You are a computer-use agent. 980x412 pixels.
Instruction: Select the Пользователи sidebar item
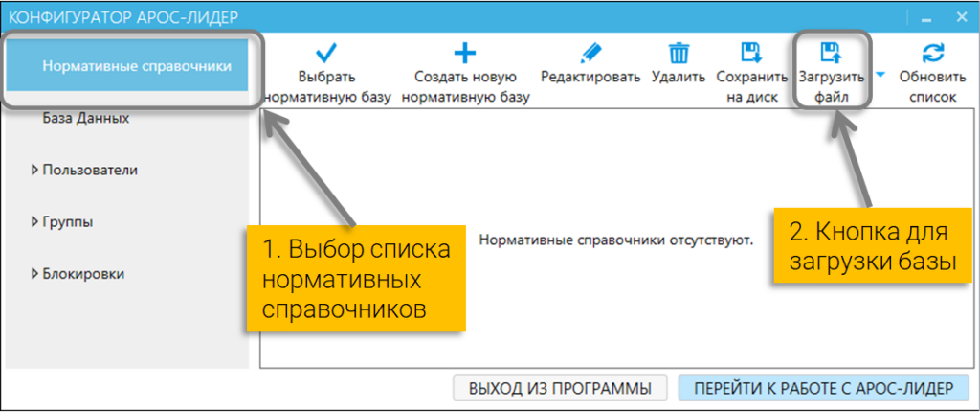click(x=90, y=170)
